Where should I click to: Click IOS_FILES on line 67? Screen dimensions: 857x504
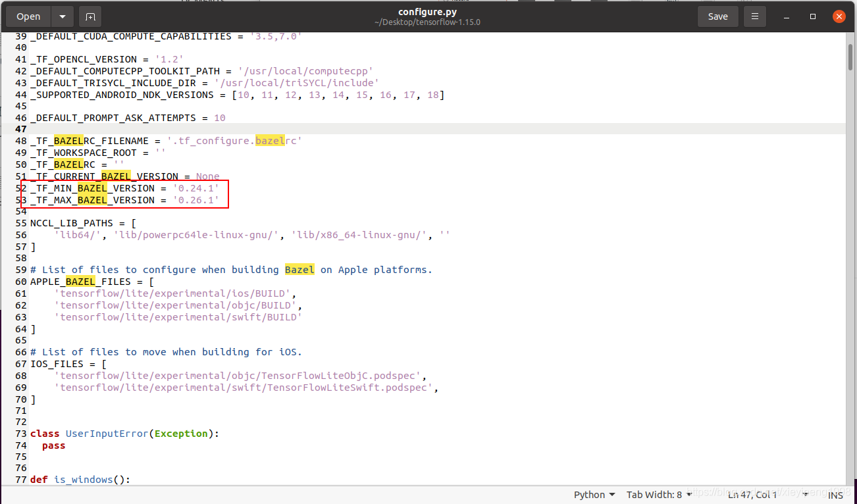click(57, 364)
